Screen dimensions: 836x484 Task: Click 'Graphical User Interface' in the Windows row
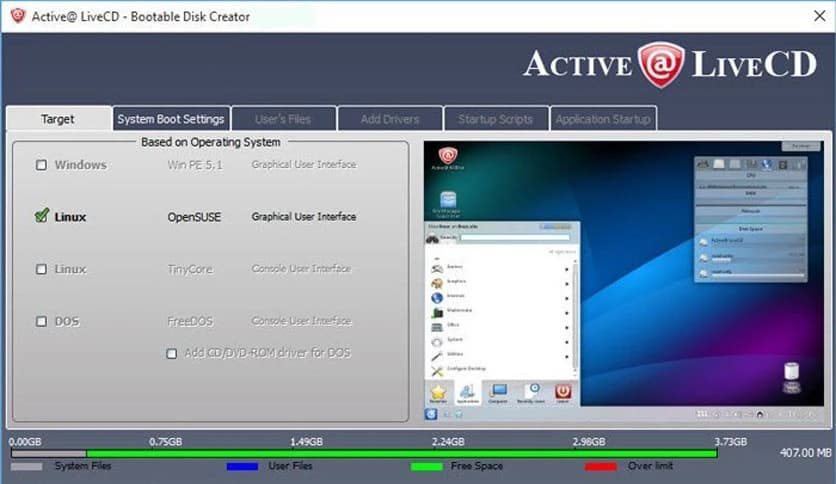pyautogui.click(x=304, y=164)
